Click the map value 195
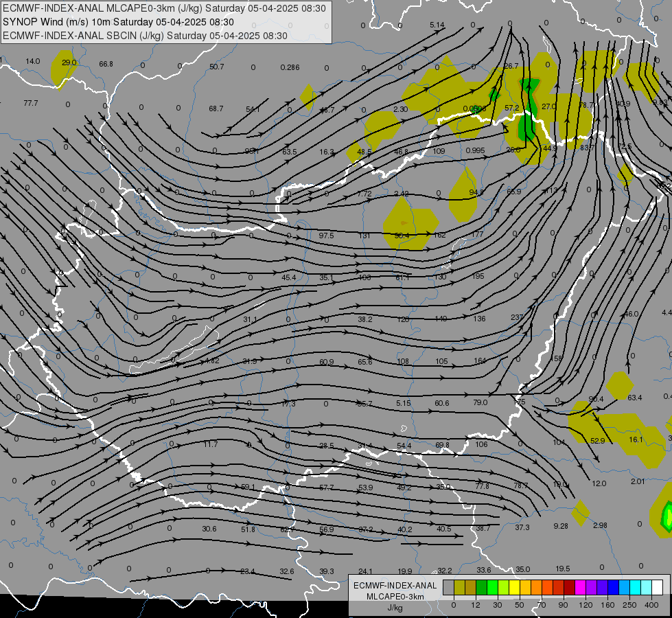 [478, 276]
